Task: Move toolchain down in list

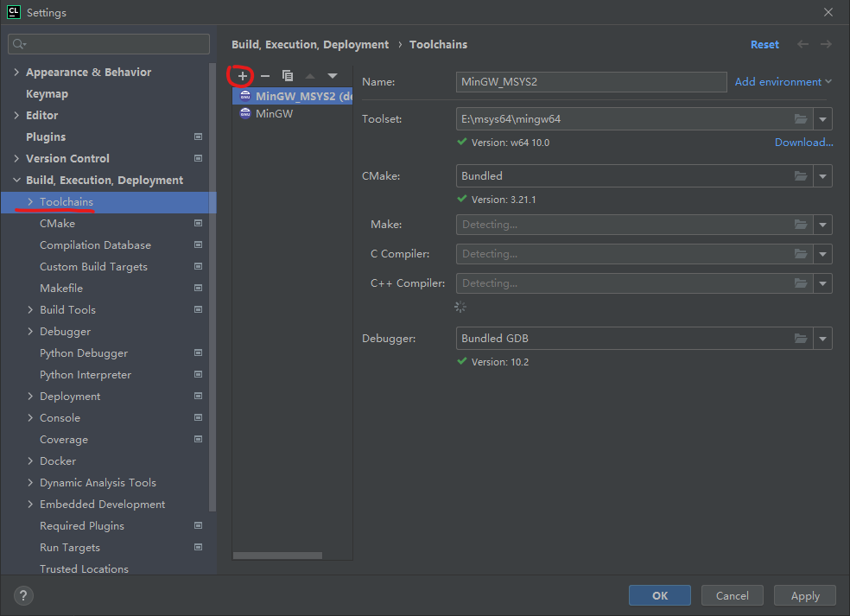Action: pyautogui.click(x=333, y=76)
